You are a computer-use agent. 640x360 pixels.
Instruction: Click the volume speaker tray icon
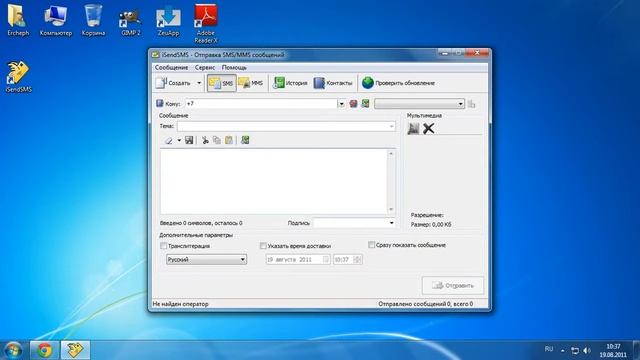click(587, 350)
